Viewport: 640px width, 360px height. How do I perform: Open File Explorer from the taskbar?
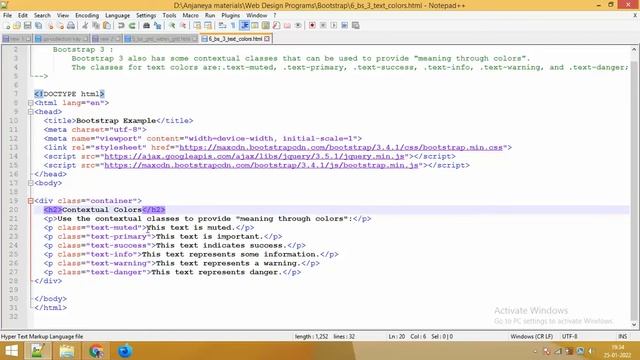(67, 351)
